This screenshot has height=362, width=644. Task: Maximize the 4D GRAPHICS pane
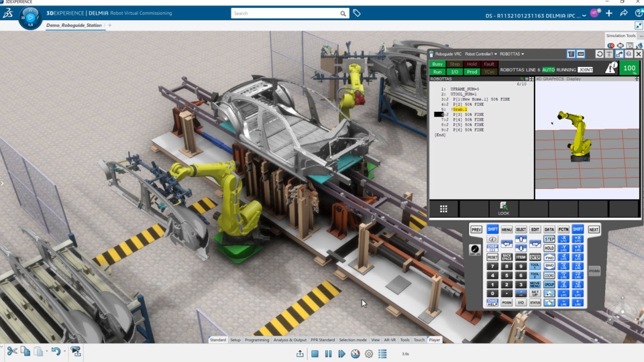point(637,79)
